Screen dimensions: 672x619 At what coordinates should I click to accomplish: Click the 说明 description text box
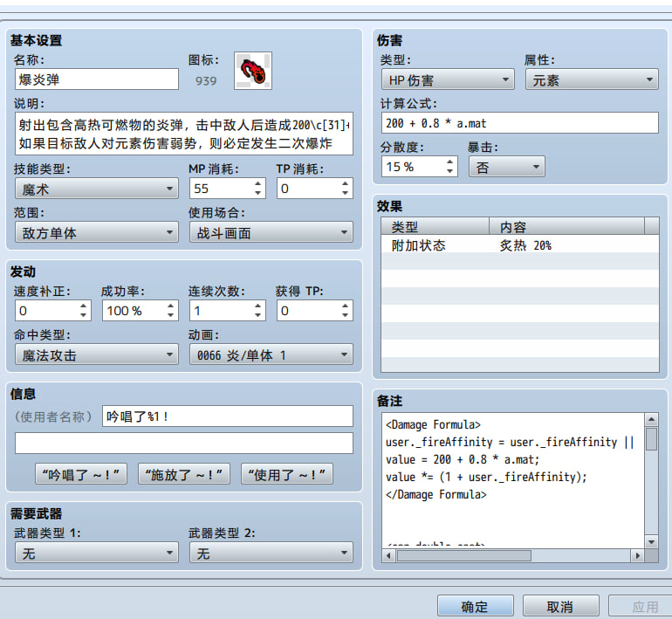(x=184, y=134)
